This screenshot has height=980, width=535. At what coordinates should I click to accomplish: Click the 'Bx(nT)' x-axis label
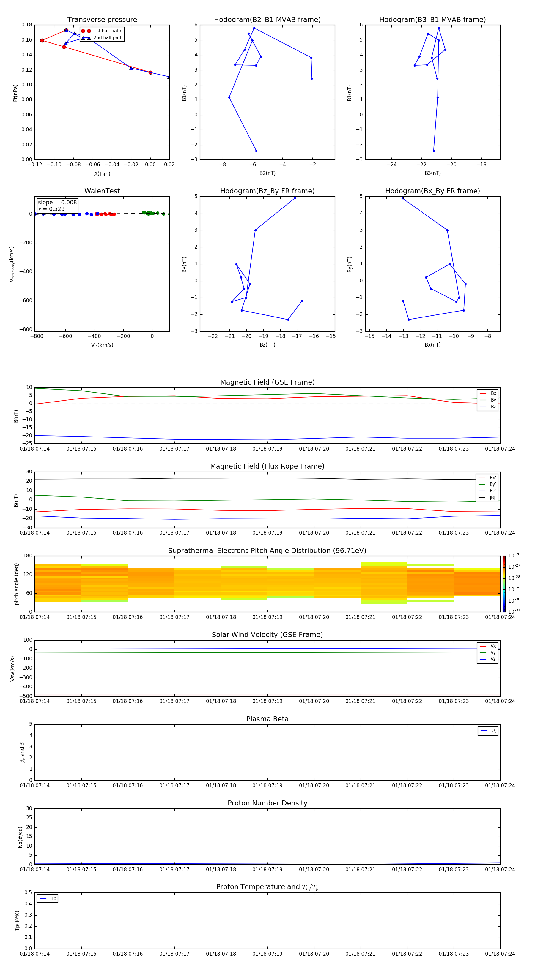[432, 345]
